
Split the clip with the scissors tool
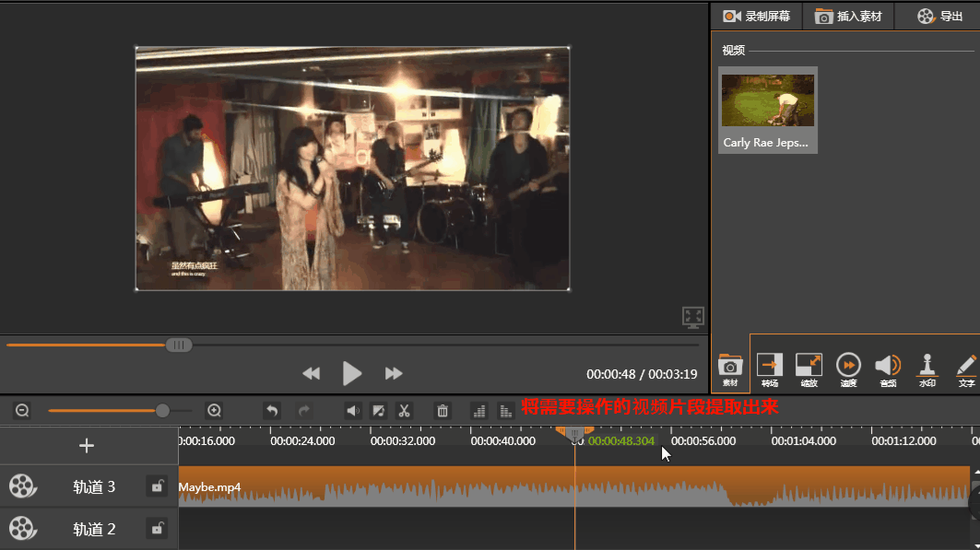point(405,410)
